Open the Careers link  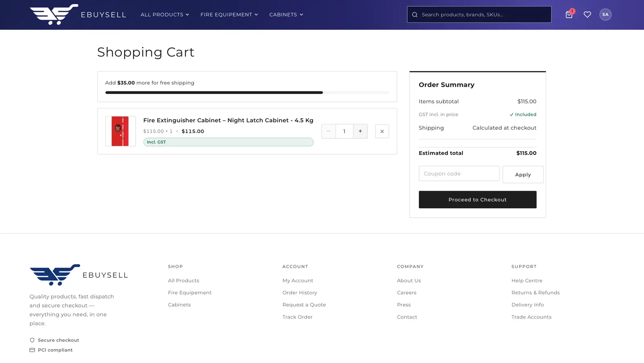(x=407, y=293)
